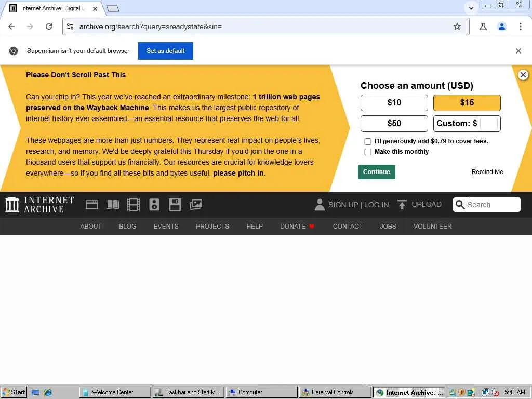This screenshot has height=399, width=532.
Task: Click the user avatar icon beside Sign Up
Action: pyautogui.click(x=320, y=205)
